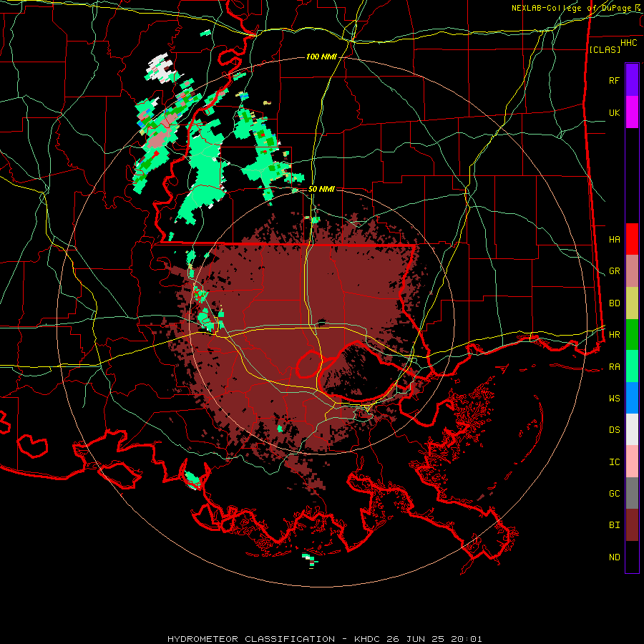Click the GR legend label
The height and width of the screenshot is (644, 644).
pyautogui.click(x=614, y=271)
